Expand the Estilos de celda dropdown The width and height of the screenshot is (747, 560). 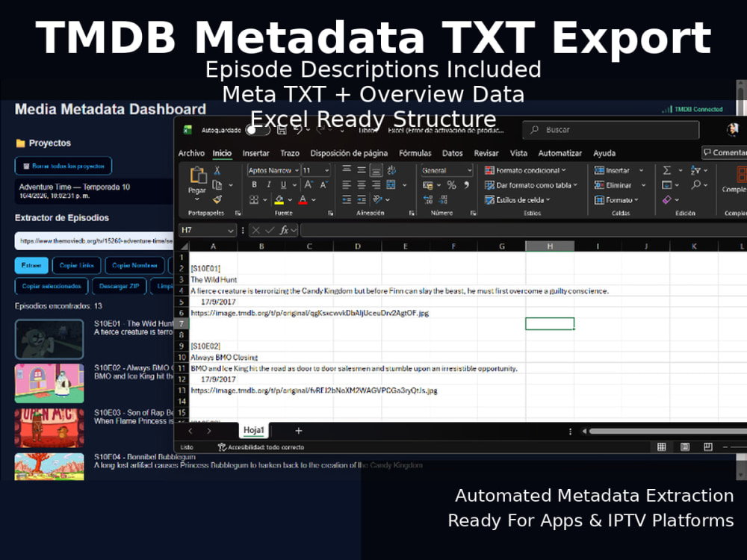(x=548, y=199)
